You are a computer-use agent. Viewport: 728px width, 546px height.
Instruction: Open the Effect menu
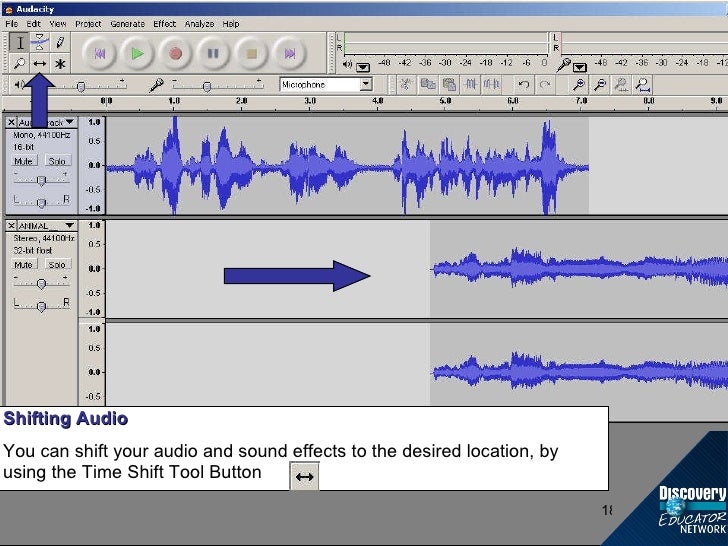click(165, 23)
